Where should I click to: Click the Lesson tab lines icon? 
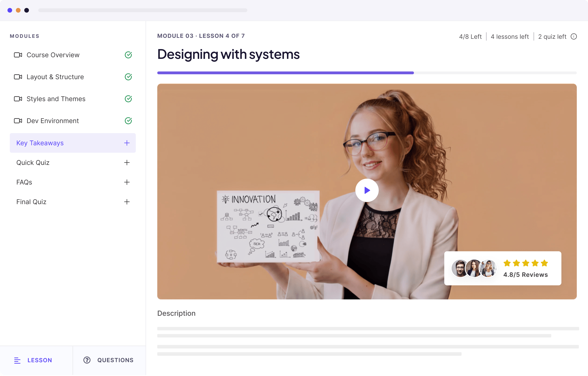tap(17, 361)
